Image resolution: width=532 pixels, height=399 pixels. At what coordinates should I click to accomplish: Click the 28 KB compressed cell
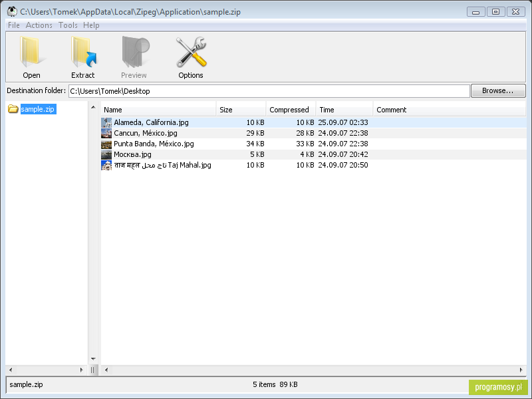point(305,133)
